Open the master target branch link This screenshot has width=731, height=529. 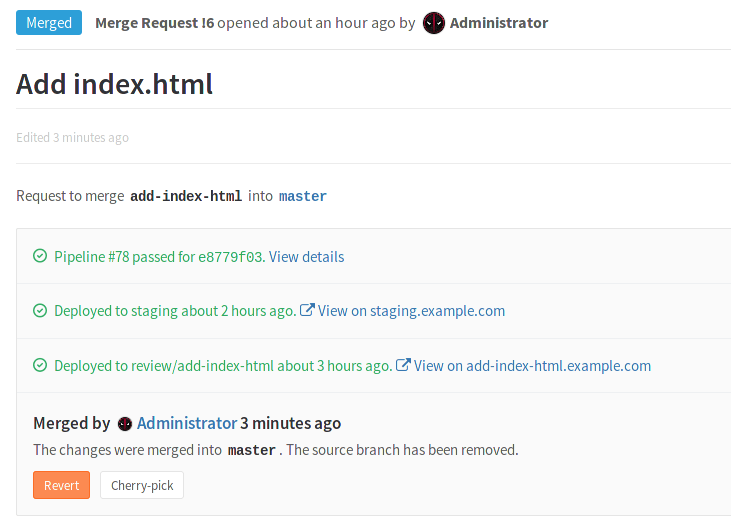click(x=302, y=197)
